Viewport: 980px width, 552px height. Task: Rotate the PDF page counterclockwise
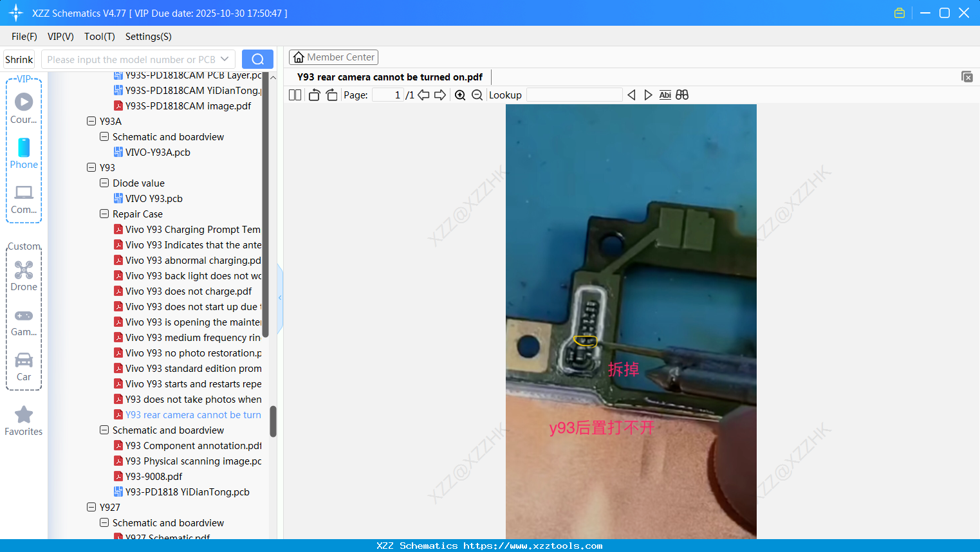313,95
